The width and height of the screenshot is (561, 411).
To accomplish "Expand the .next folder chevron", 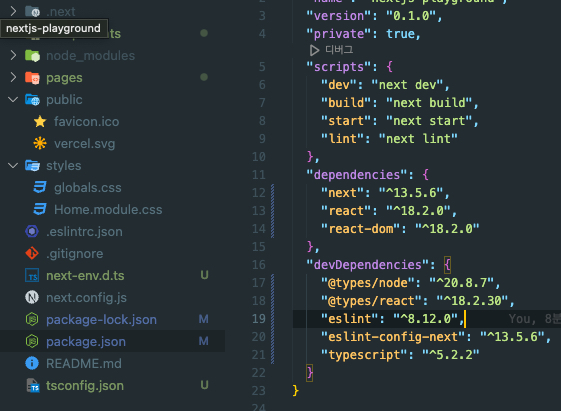I will click(x=13, y=11).
